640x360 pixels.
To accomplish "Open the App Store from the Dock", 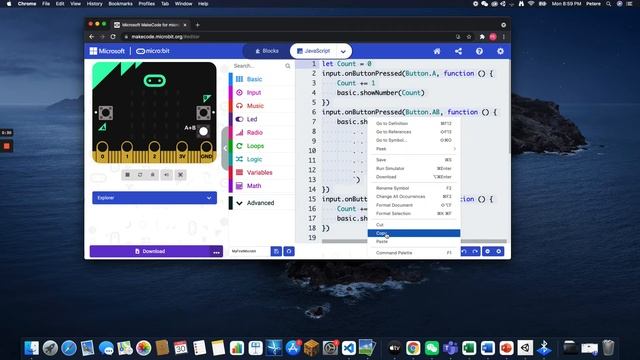I will click(293, 348).
